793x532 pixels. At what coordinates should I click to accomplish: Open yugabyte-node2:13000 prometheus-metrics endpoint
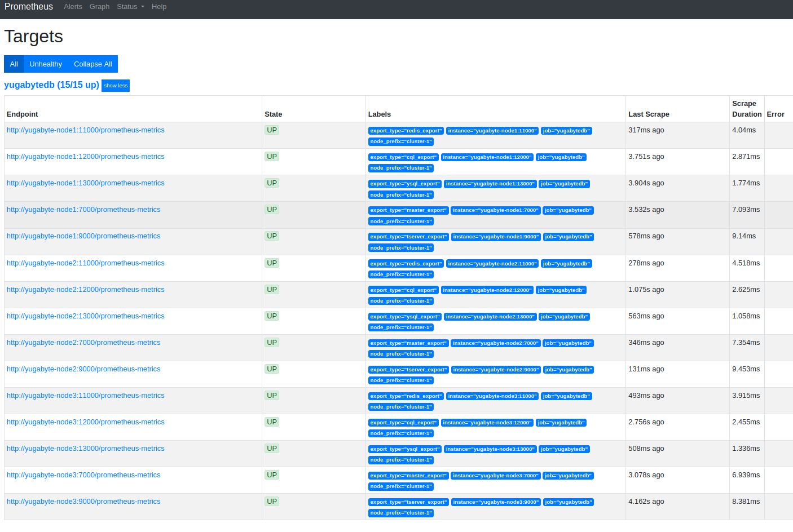(86, 316)
